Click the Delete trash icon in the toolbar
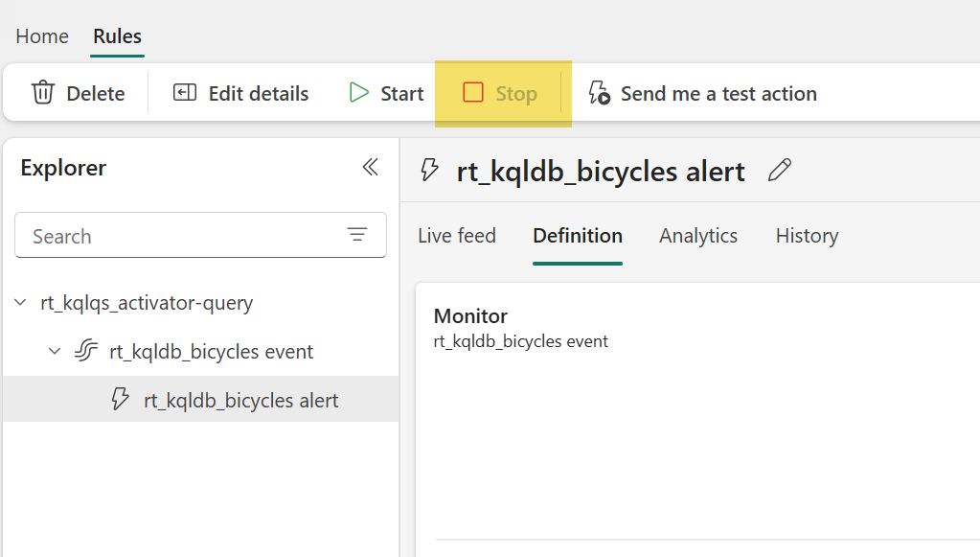The height and width of the screenshot is (557, 980). (x=43, y=93)
